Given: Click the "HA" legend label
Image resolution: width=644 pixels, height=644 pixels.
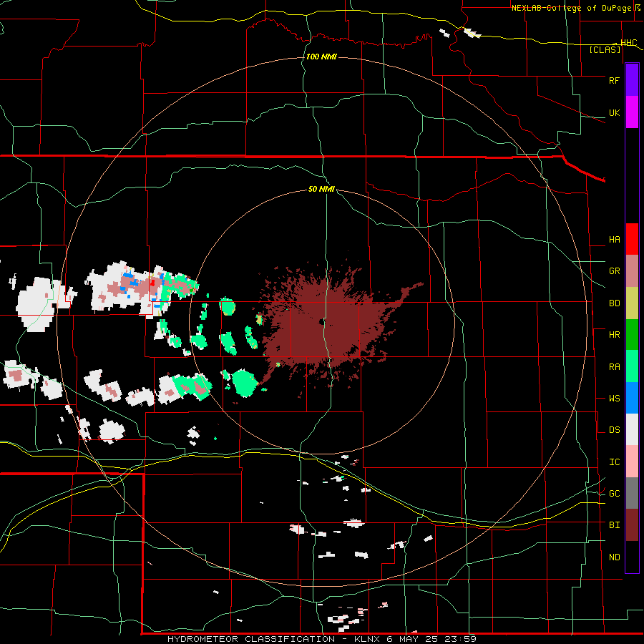Looking at the screenshot, I should tap(614, 240).
